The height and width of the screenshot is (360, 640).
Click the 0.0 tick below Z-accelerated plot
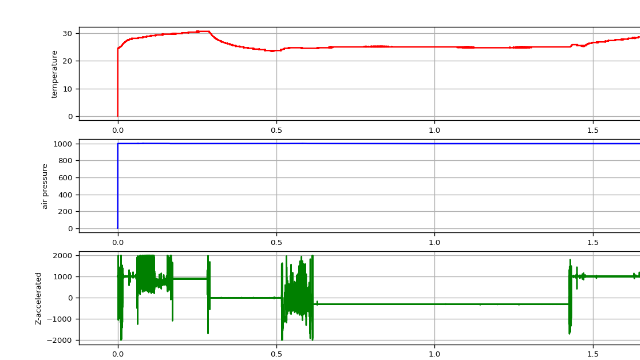click(118, 354)
